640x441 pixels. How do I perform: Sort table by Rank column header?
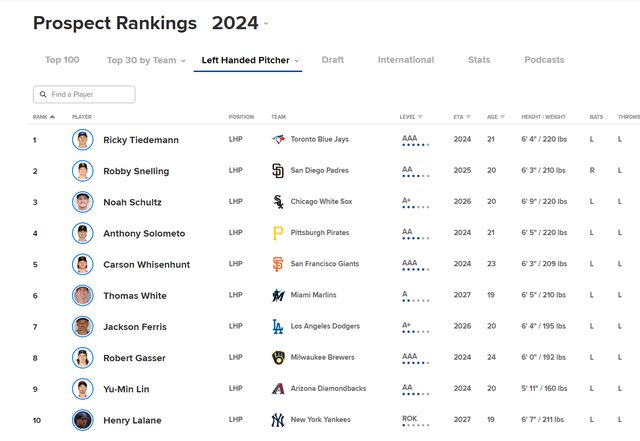tap(43, 117)
